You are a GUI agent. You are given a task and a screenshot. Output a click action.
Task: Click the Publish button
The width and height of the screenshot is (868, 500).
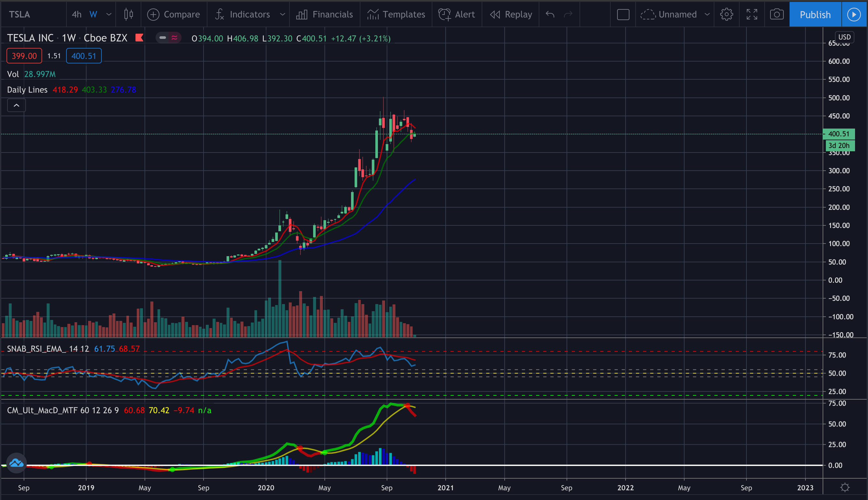point(815,15)
